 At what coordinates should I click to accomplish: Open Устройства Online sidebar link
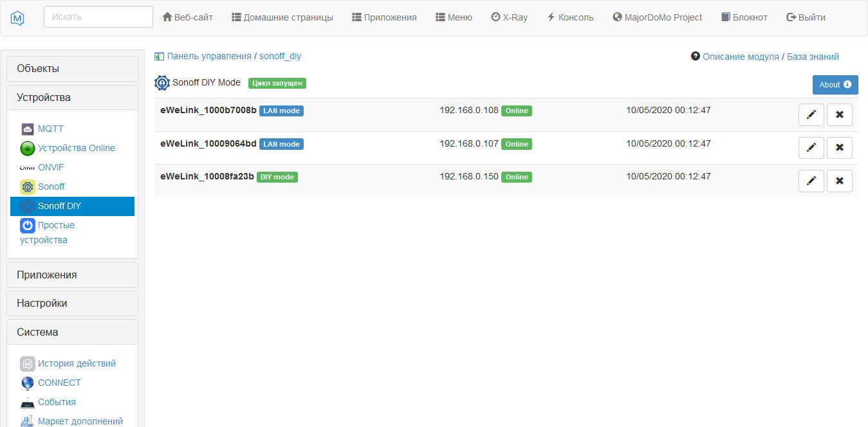77,148
